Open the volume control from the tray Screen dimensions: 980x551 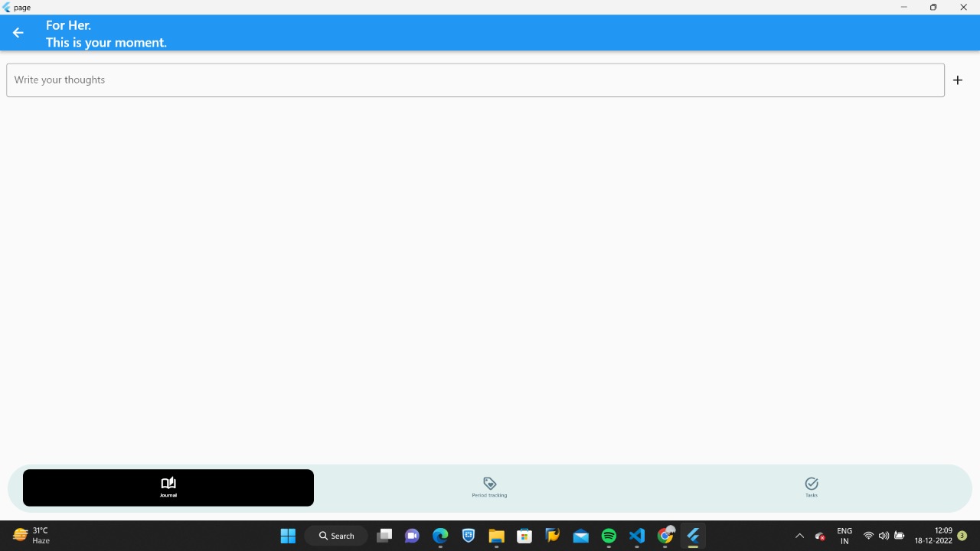(x=884, y=536)
